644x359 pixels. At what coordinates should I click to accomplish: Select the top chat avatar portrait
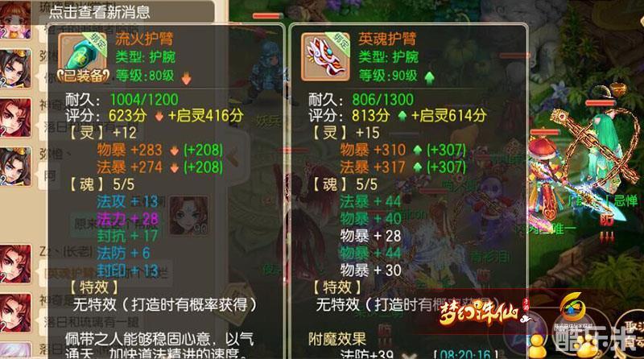15,19
